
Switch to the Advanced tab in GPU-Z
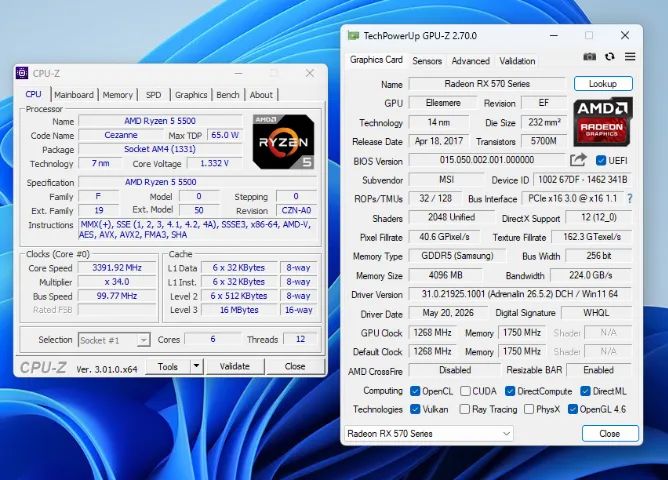pos(470,61)
